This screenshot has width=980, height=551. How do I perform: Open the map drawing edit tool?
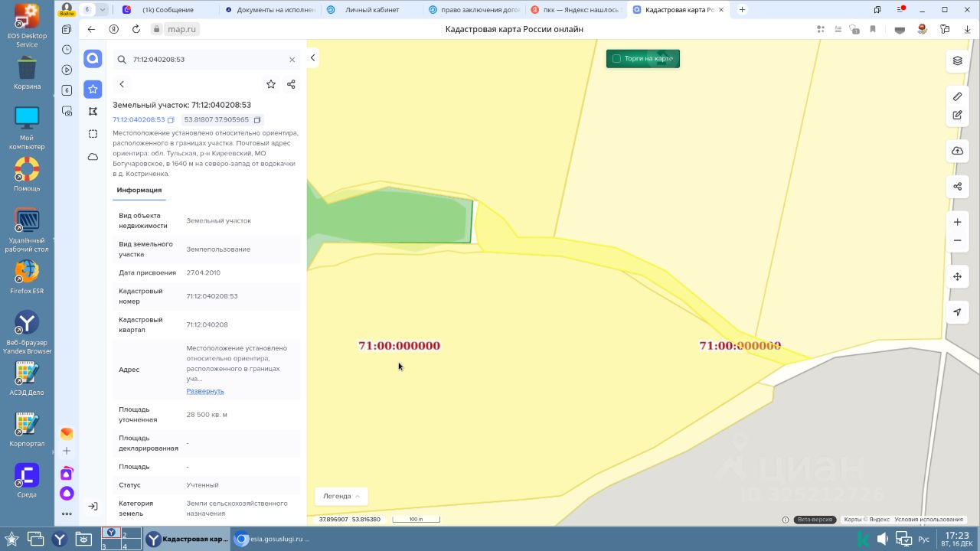(957, 116)
